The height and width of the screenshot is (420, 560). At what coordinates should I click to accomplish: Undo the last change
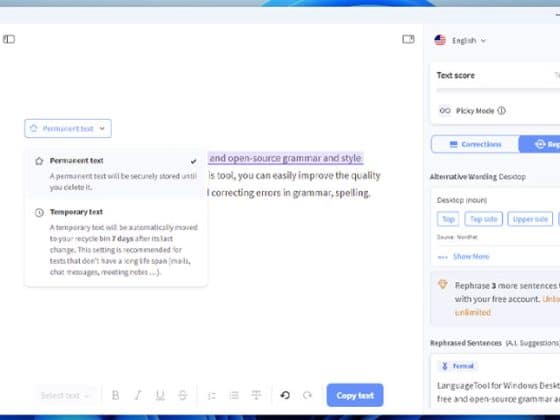tap(285, 395)
